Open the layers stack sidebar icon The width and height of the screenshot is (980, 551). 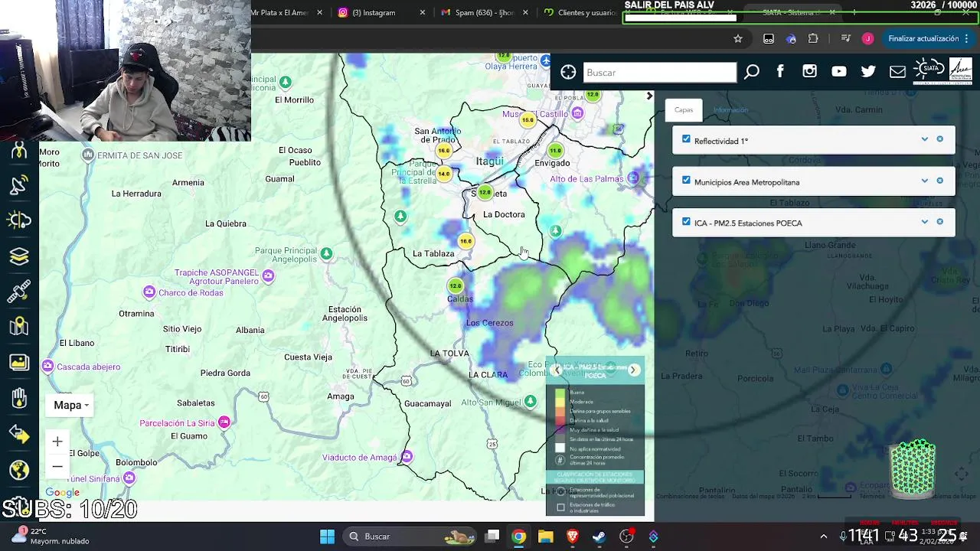click(19, 256)
